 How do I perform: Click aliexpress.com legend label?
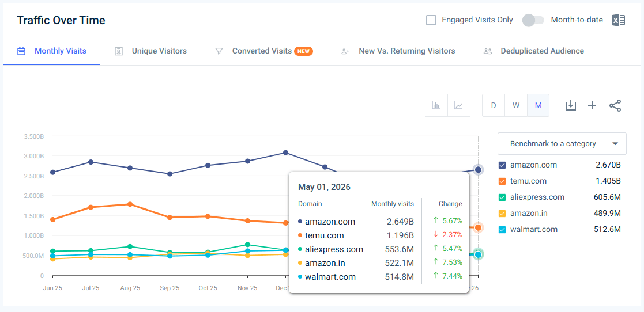[x=537, y=197]
